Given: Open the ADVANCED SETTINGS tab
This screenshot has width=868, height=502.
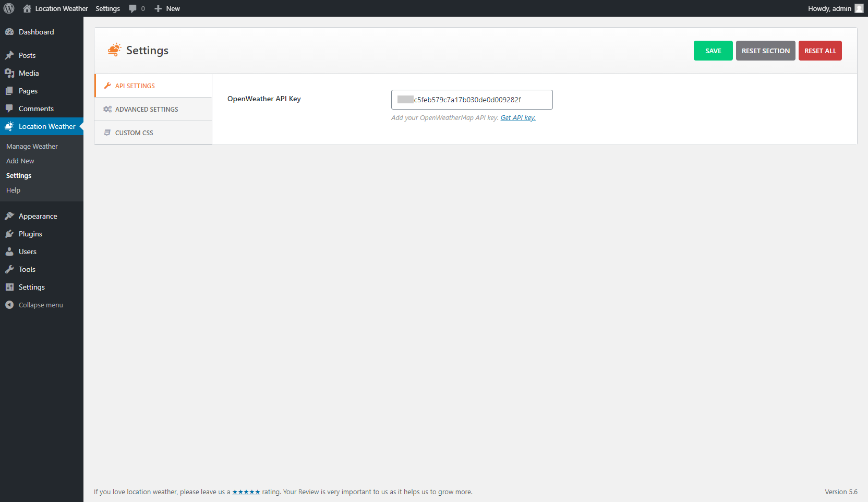Looking at the screenshot, I should click(153, 109).
